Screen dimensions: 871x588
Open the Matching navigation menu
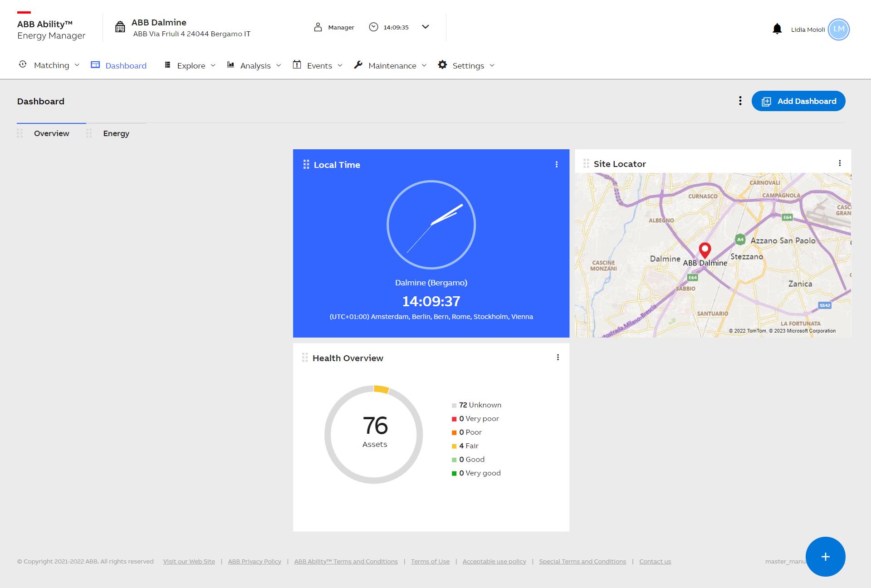click(x=49, y=65)
